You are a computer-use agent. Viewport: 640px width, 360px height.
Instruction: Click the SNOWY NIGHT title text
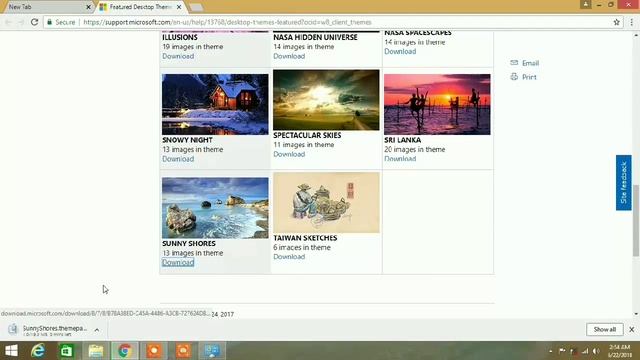pos(187,140)
